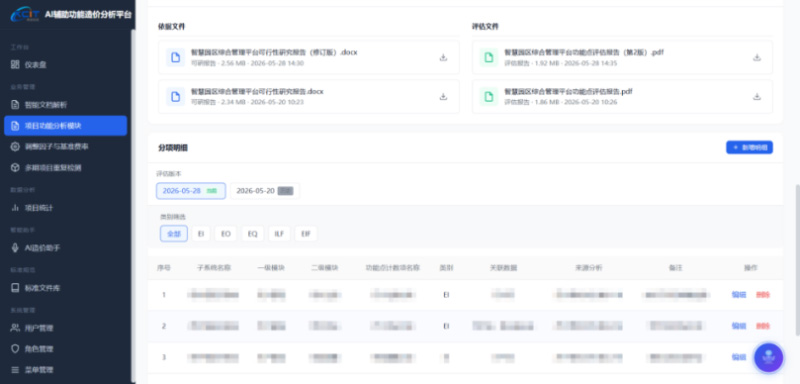The image size is (800, 384).
Task: Click the bar chart icon for 项目统计
Action: click(x=15, y=208)
